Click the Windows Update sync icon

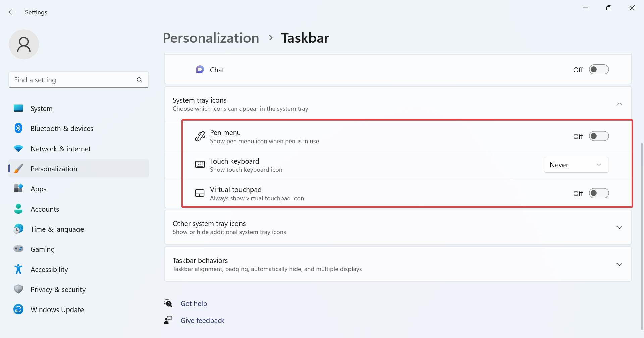pyautogui.click(x=18, y=309)
